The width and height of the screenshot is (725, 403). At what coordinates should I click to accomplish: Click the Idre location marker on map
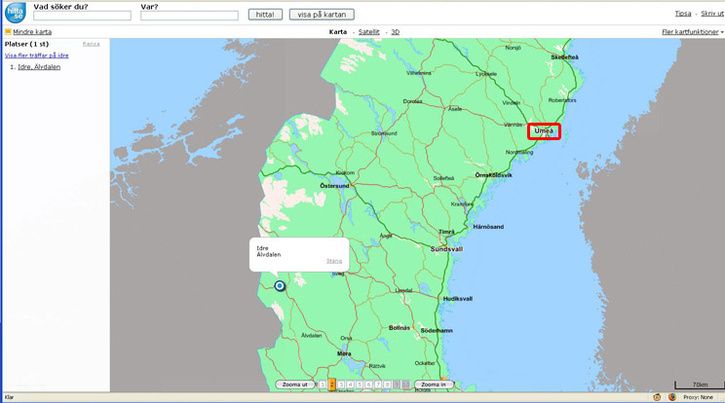click(279, 286)
